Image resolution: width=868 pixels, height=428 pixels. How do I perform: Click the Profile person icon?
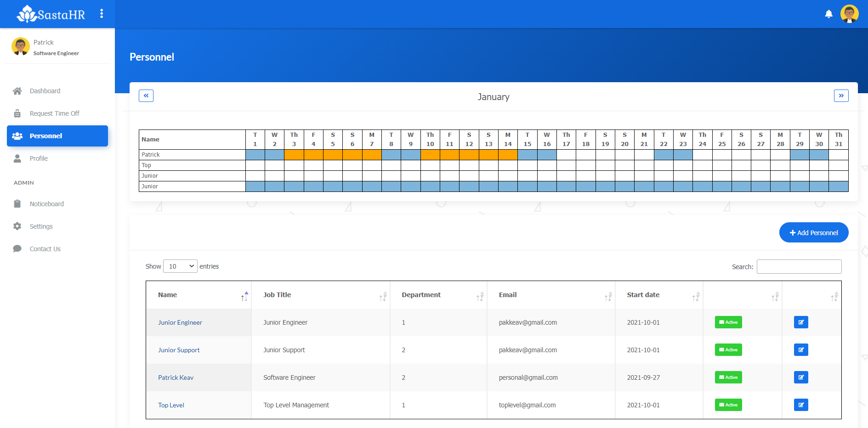[x=17, y=158]
